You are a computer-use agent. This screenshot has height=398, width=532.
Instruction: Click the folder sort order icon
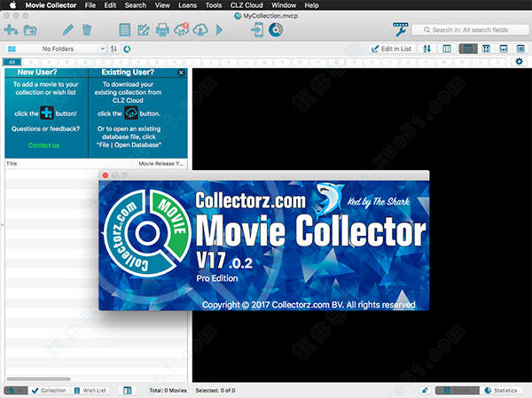click(113, 49)
